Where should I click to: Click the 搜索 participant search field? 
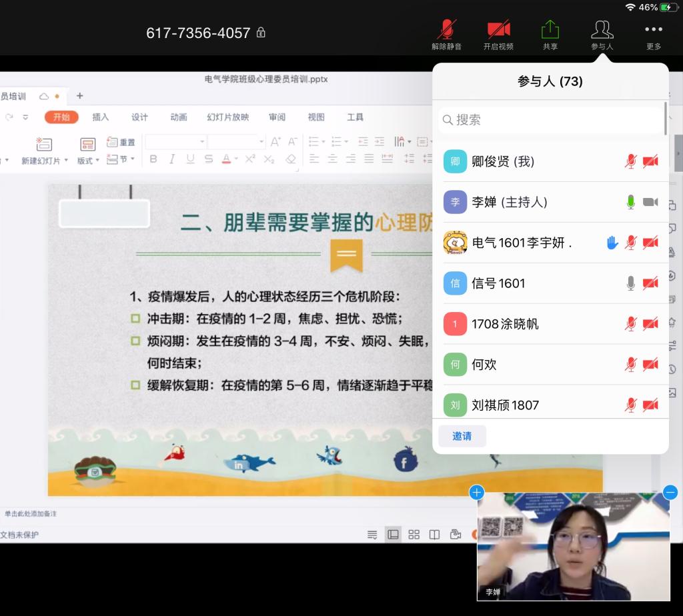click(551, 120)
